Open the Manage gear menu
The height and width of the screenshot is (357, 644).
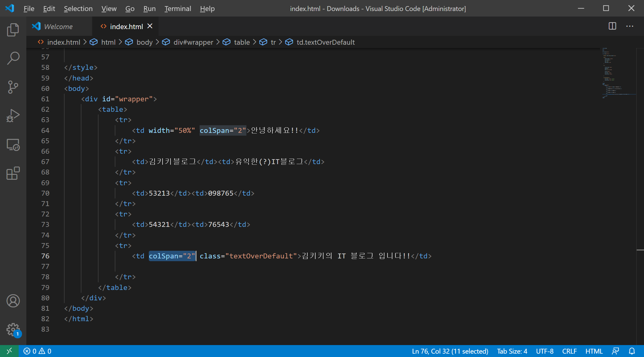(x=13, y=329)
